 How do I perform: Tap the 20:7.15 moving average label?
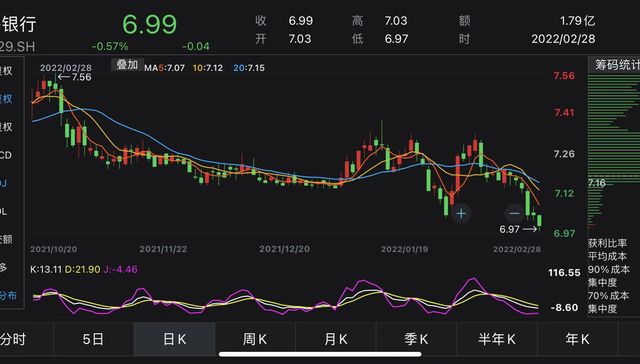pos(249,68)
